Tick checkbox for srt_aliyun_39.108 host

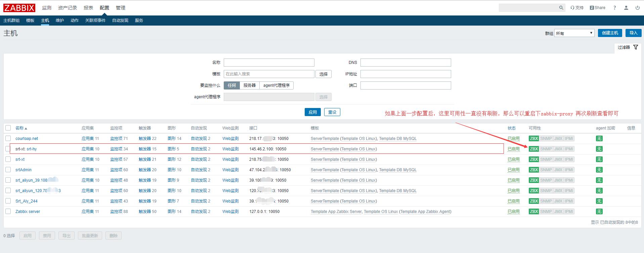(8, 180)
